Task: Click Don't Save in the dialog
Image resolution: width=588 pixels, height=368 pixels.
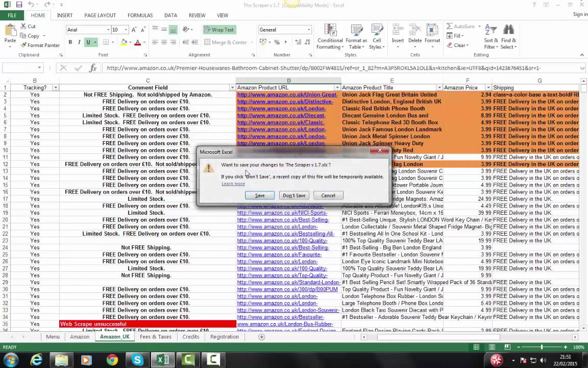Action: [x=294, y=196]
